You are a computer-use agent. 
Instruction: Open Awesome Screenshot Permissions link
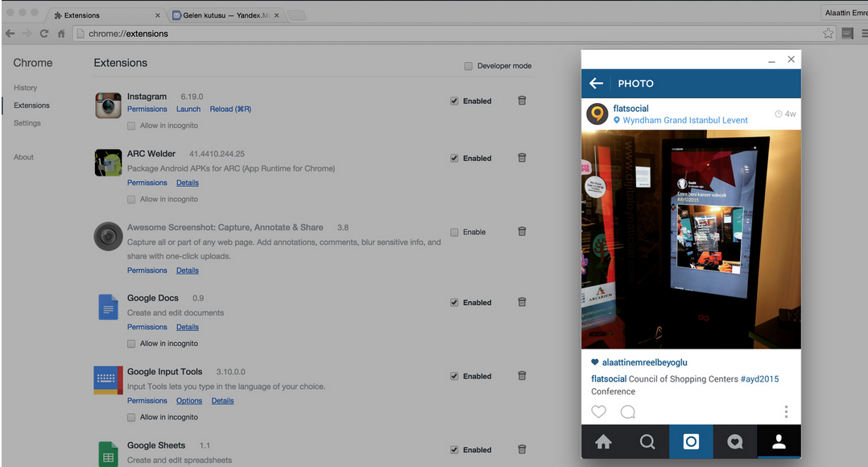click(147, 270)
